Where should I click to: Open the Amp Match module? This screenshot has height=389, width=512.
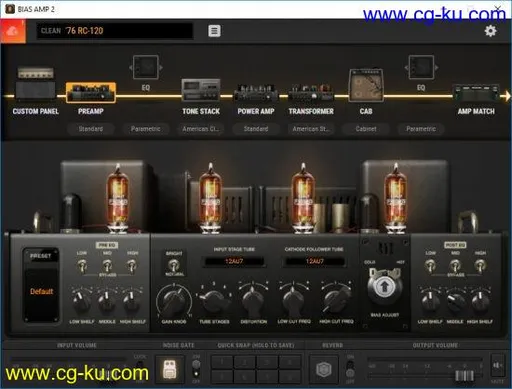[x=476, y=93]
